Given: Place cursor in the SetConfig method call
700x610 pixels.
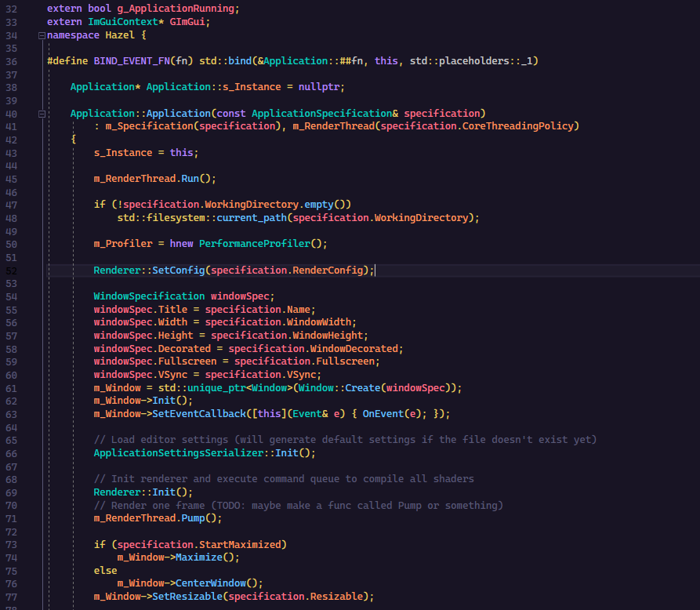Looking at the screenshot, I should pyautogui.click(x=179, y=271).
